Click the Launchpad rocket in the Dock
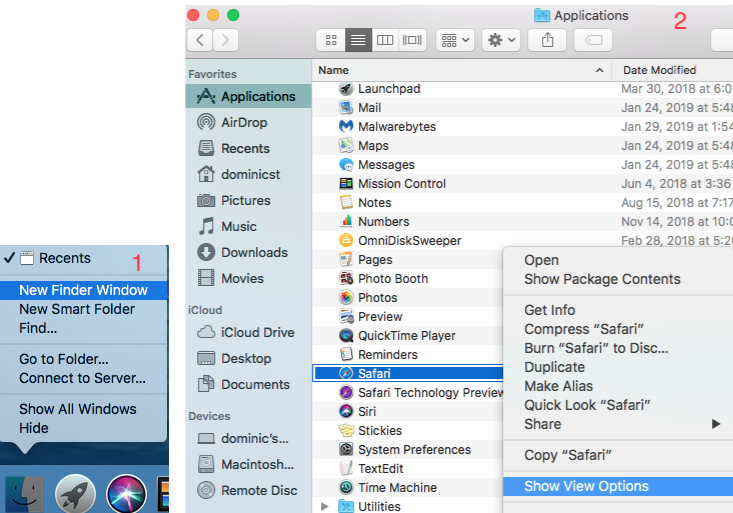733x513 pixels. pos(75,494)
